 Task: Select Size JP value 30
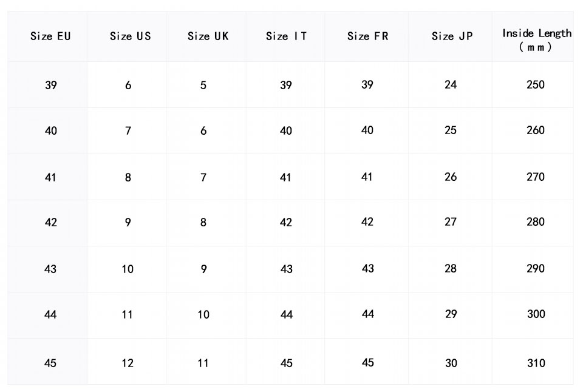tap(451, 363)
